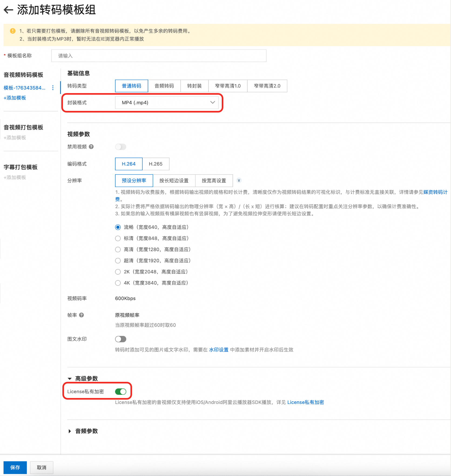Click the 模板组名称 input field

[x=159, y=56]
